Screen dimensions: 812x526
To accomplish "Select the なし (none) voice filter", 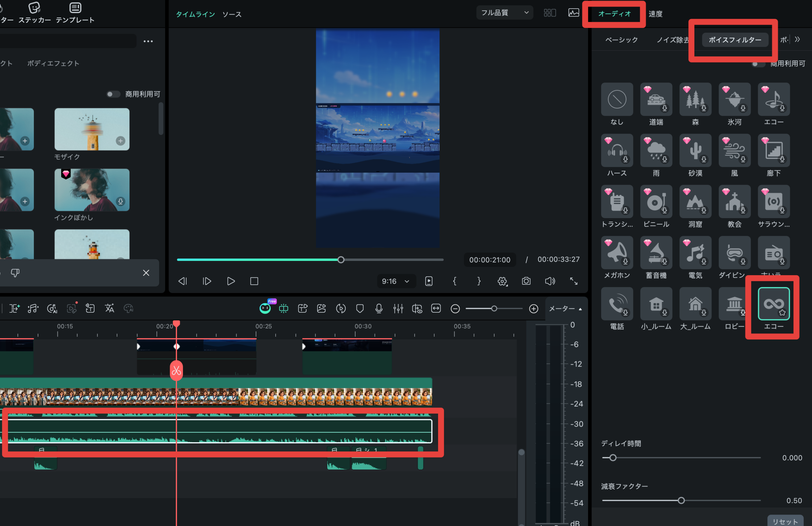I will click(x=617, y=99).
